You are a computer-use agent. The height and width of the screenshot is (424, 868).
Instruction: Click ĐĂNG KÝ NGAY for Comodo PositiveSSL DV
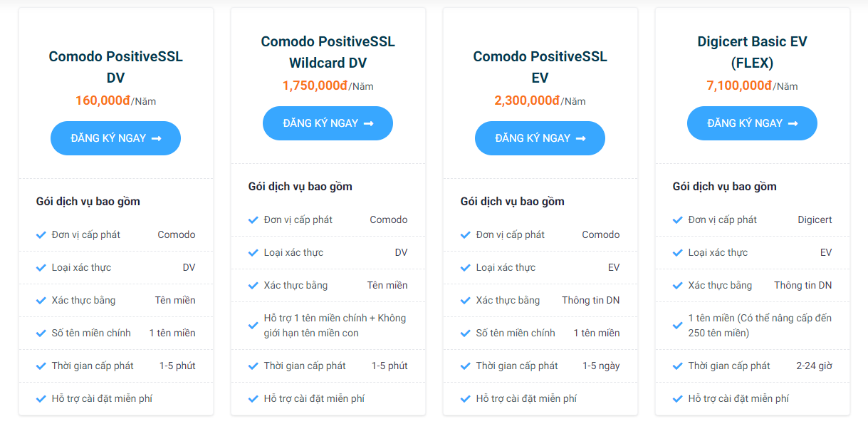(115, 138)
